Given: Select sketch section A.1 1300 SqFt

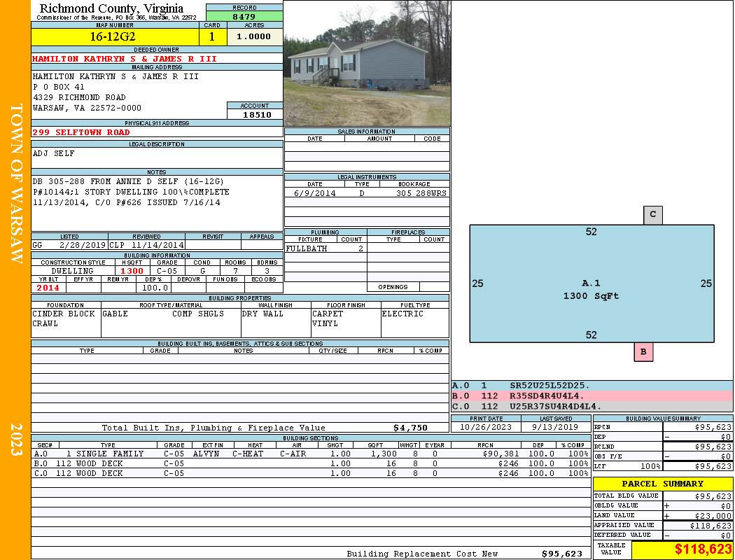Looking at the screenshot, I should (x=591, y=283).
